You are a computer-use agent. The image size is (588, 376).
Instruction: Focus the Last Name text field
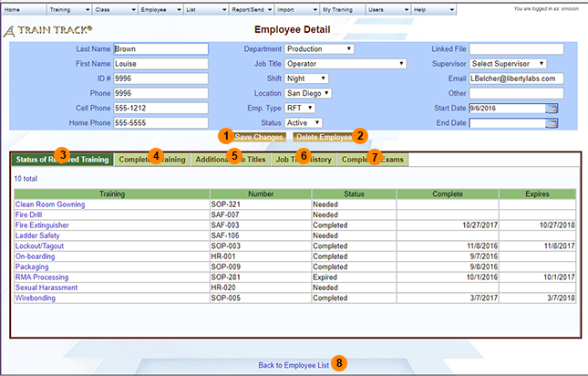point(161,49)
